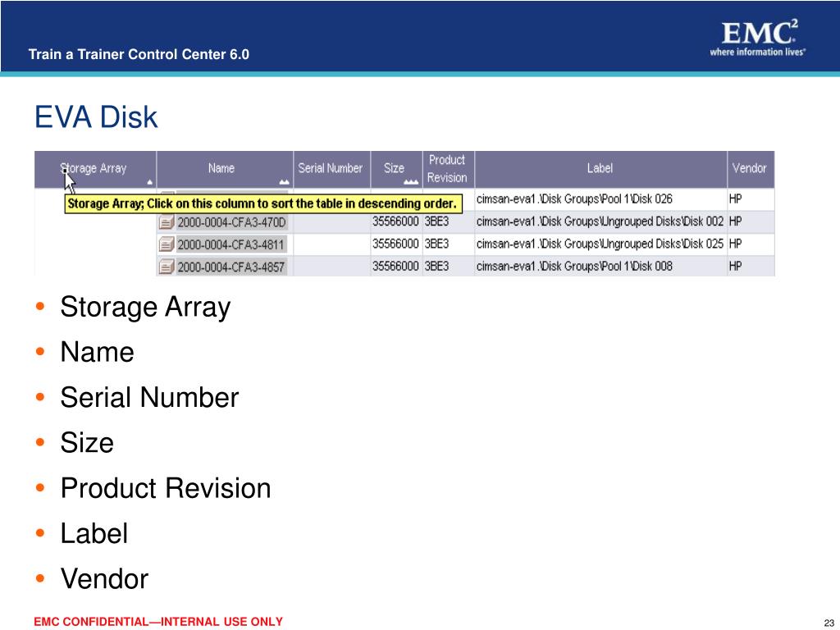The image size is (840, 630).
Task: Click vendor HP in the Disk 026 row
Action: pyautogui.click(x=736, y=199)
